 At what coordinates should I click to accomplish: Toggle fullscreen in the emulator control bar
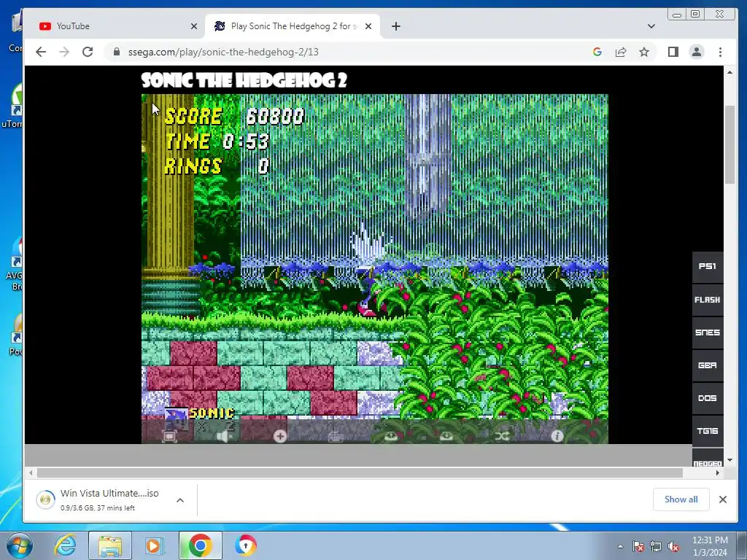pos(169,436)
